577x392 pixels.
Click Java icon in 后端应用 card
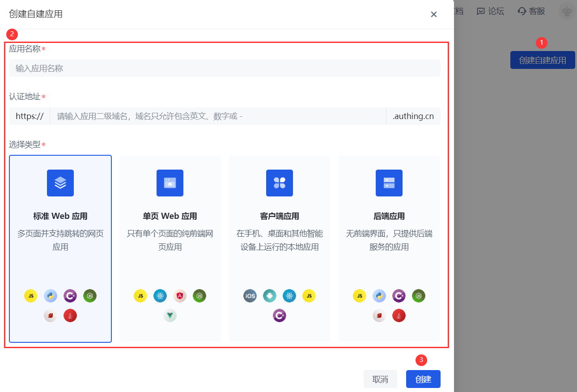pos(399,315)
